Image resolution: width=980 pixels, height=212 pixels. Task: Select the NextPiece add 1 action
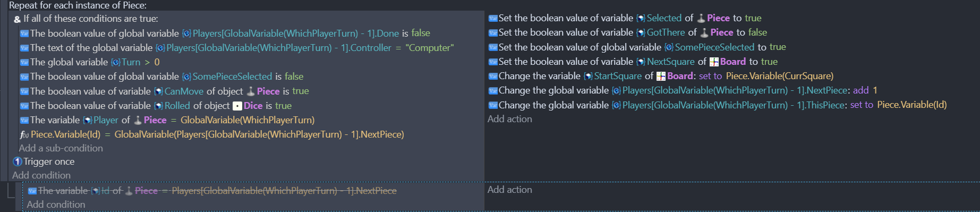click(683, 90)
